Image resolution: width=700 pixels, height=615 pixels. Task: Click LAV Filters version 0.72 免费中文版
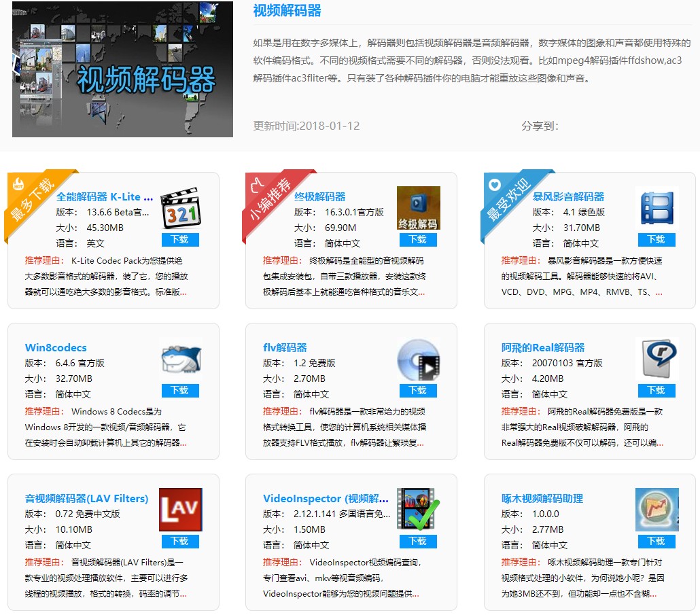[88, 514]
